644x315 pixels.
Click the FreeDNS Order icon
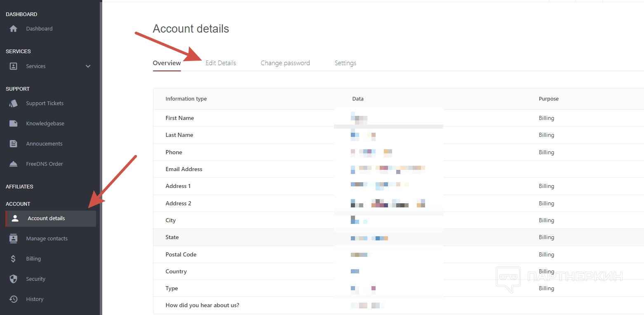(14, 164)
